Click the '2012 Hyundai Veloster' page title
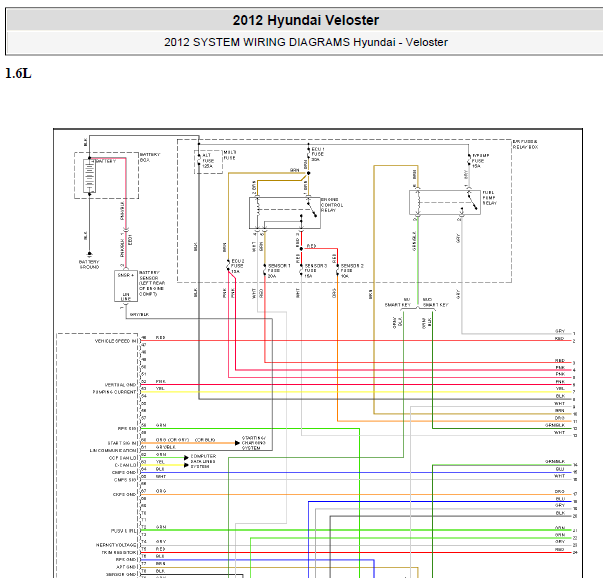The height and width of the screenshot is (578, 603). (306, 20)
